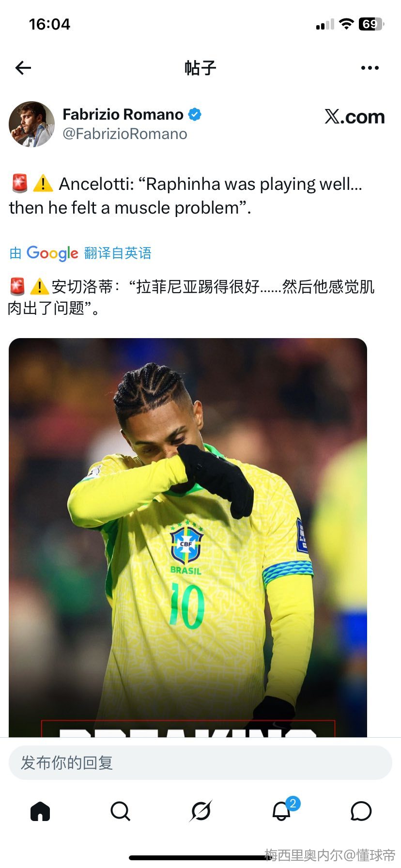Tap the back arrow icon
The width and height of the screenshot is (401, 868).
(x=23, y=68)
